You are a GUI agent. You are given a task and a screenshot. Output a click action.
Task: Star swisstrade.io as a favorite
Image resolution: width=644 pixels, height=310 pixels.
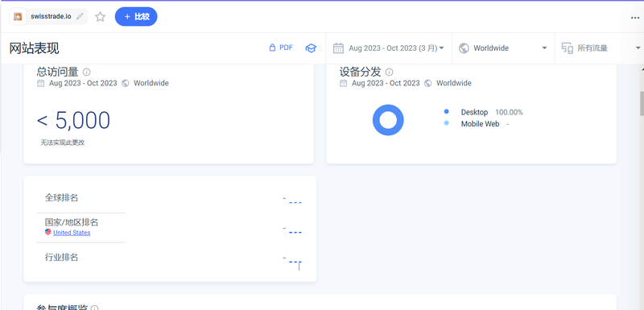pos(100,17)
